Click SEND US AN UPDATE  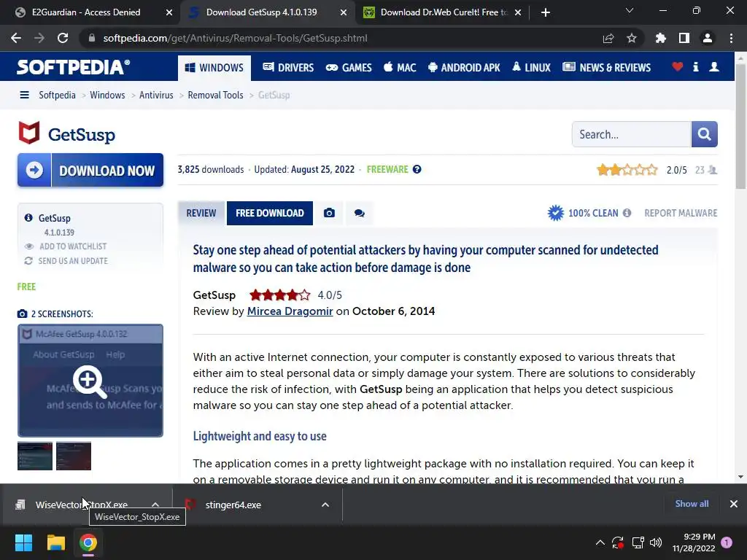pos(73,261)
